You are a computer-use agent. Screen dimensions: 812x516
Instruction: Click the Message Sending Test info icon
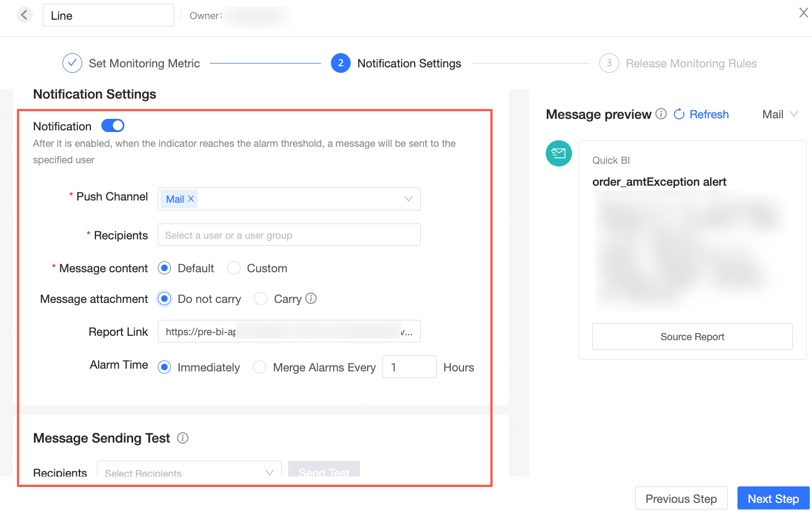[x=183, y=438]
